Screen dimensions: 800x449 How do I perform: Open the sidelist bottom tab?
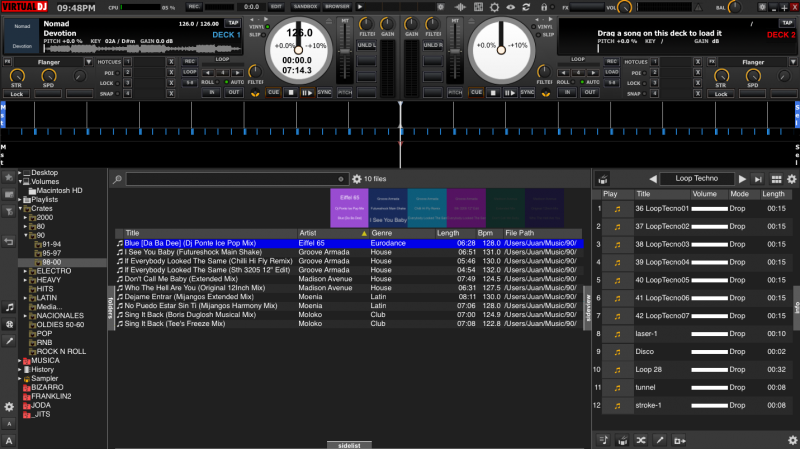coord(349,445)
